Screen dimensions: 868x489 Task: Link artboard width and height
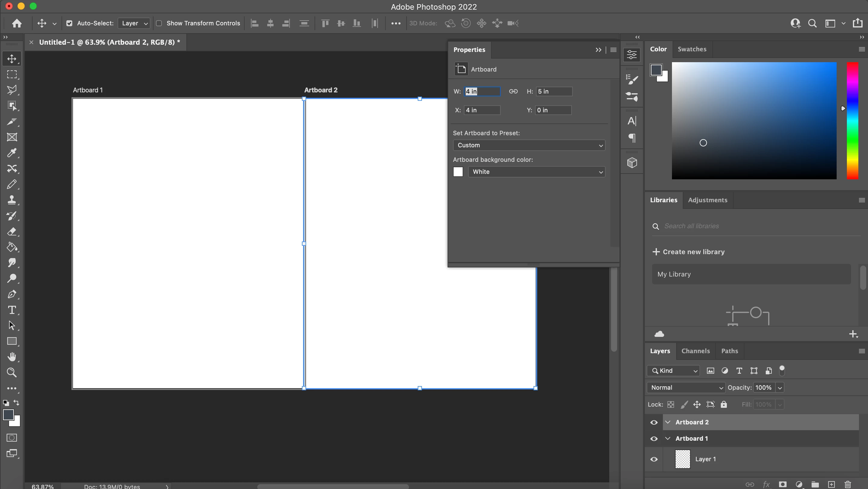(513, 91)
